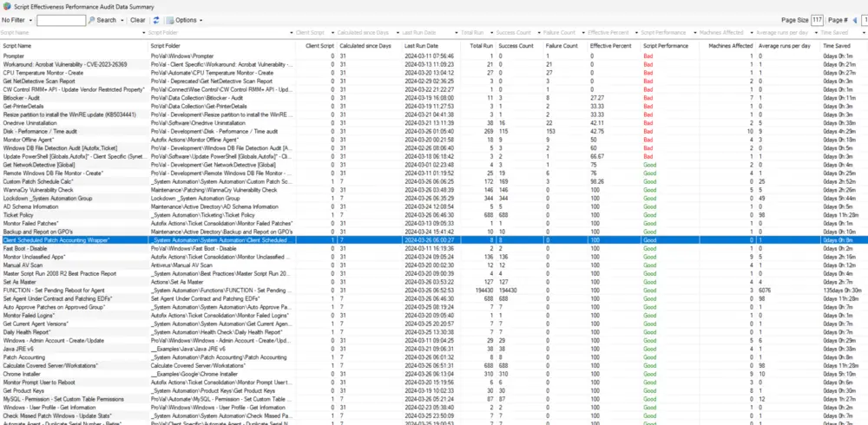The image size is (868, 425).
Task: Select the Bitlocker - Audit row
Action: [434, 97]
